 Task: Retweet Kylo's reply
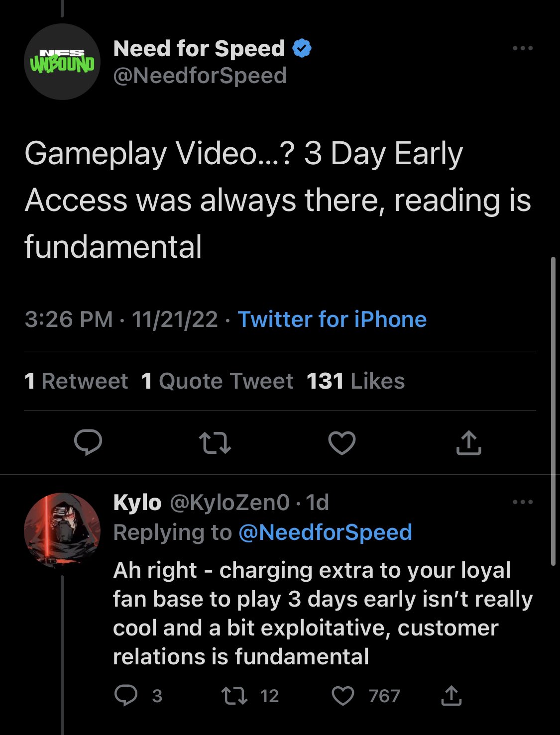point(234,695)
